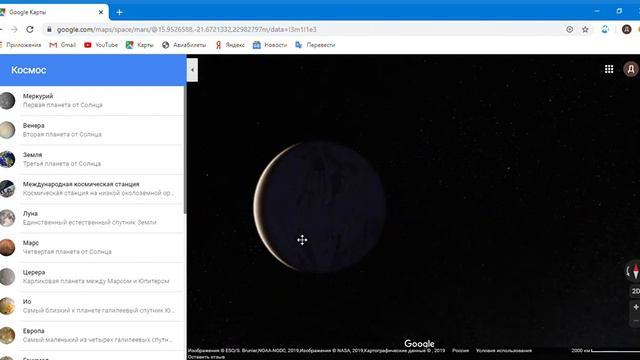This screenshot has height=360, width=640.
Task: Click the dark Mars globe
Action: click(x=319, y=207)
